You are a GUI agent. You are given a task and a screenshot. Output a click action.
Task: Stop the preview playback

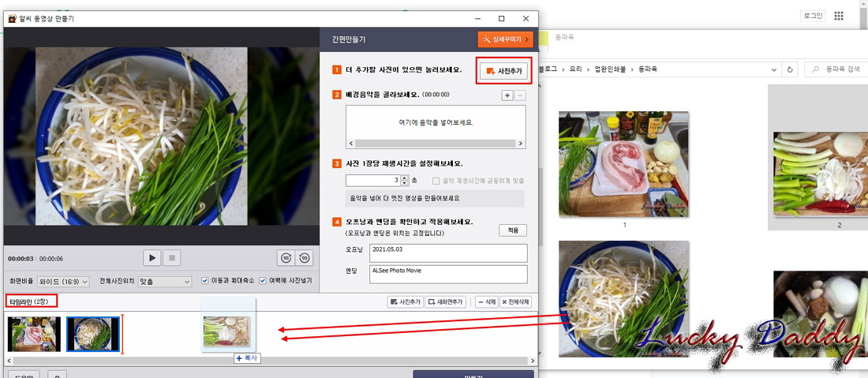tap(171, 258)
